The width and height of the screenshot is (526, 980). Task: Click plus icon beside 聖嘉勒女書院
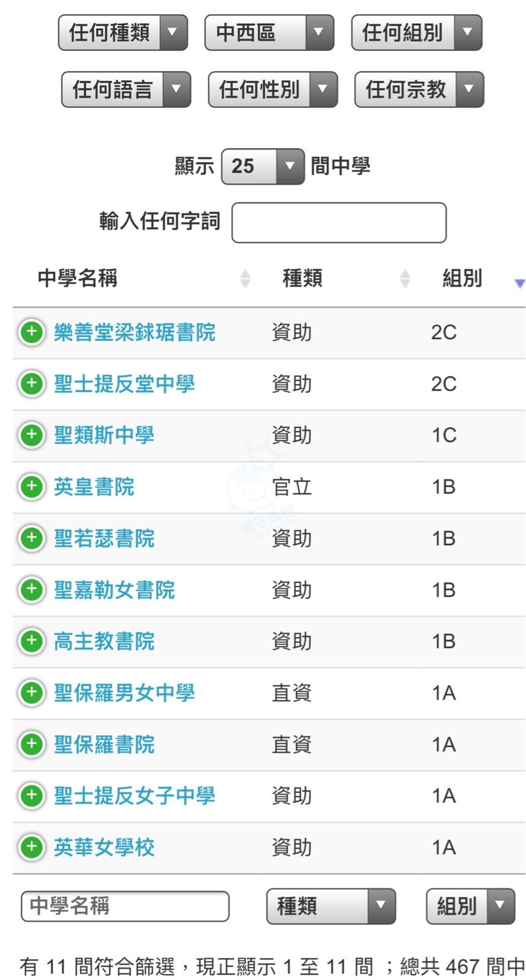coord(32,590)
